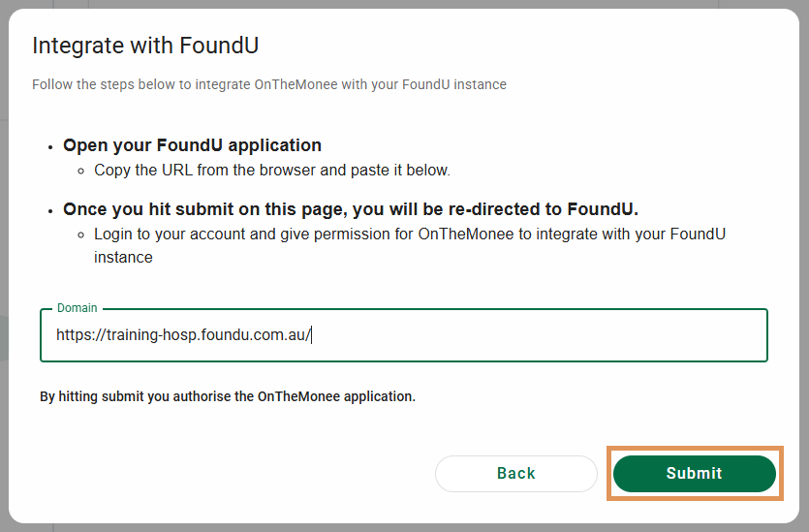Click the "Login to your account" instruction line

409,235
